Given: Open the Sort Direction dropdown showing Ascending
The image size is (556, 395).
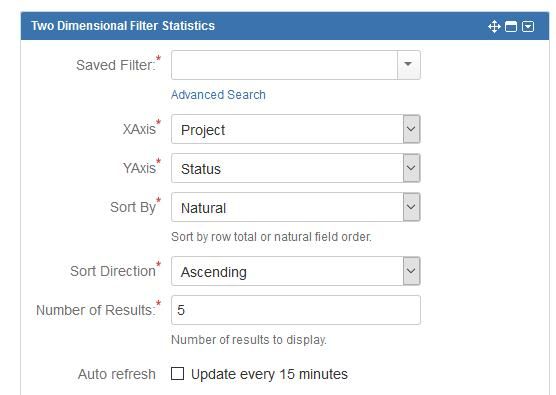Looking at the screenshot, I should [296, 271].
